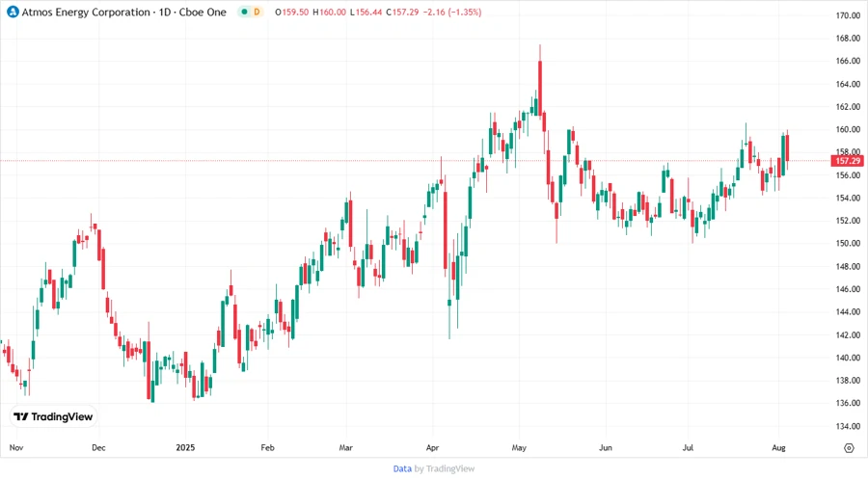Click the Apr label on time axis
868x480 pixels.
tap(432, 447)
